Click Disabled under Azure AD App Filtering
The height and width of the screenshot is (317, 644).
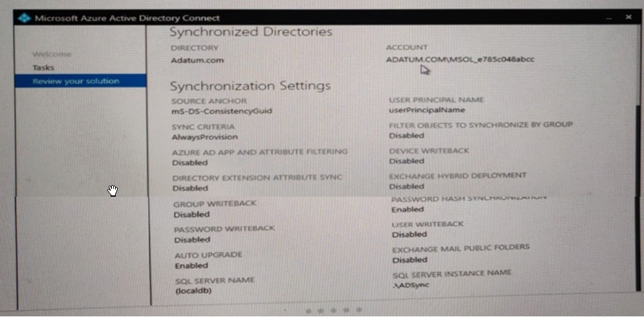189,163
